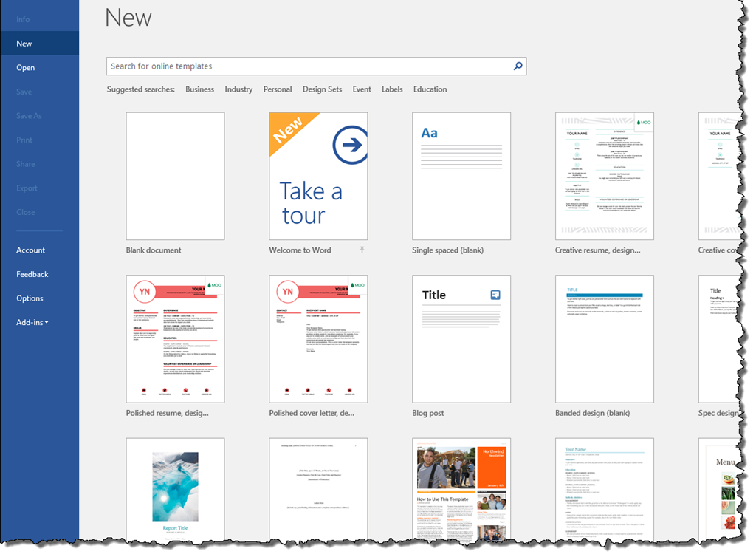The image size is (756, 557).
Task: Open the Blank document template
Action: pyautogui.click(x=175, y=176)
